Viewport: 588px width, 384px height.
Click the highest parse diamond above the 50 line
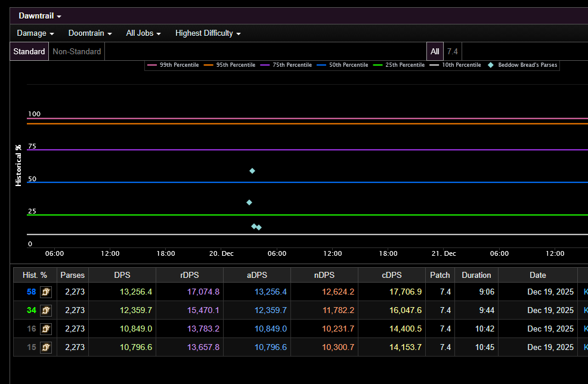(x=252, y=171)
